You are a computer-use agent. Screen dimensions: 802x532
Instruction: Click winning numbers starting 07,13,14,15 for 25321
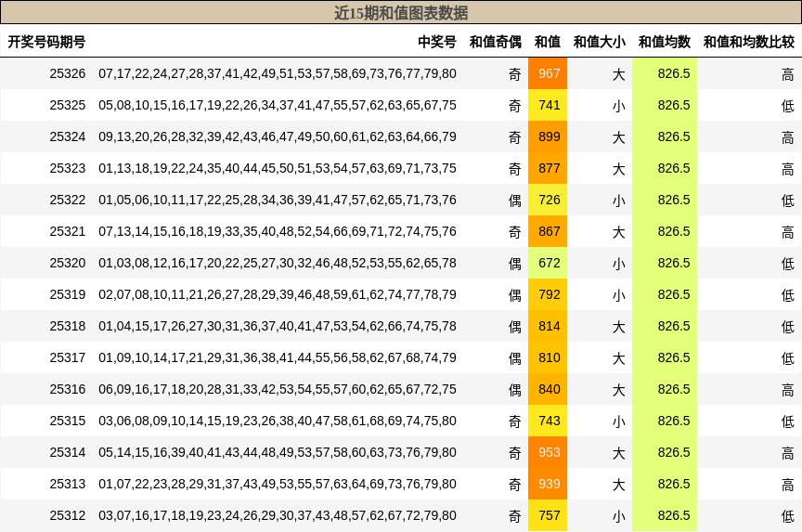click(278, 232)
